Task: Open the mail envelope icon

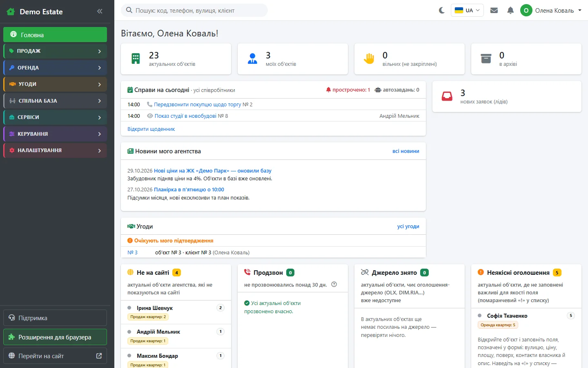Action: click(494, 10)
